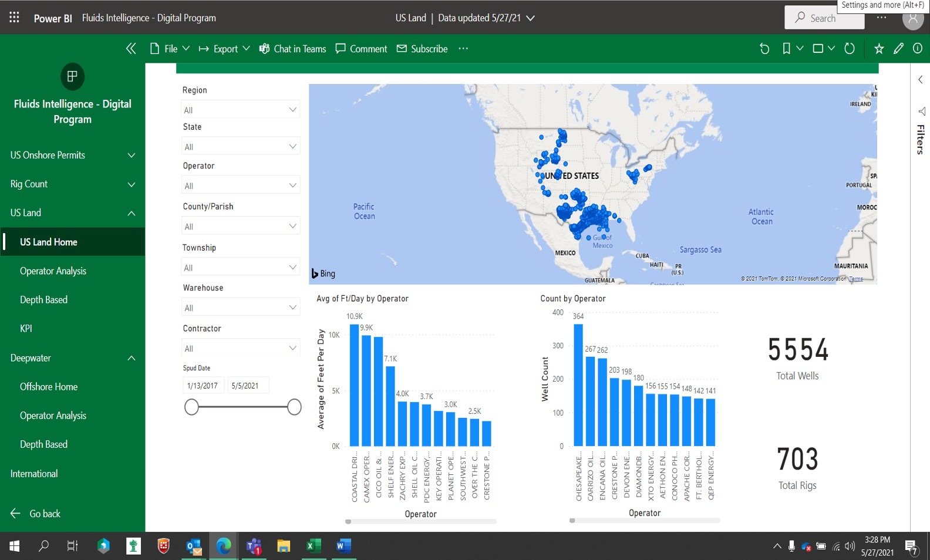930x560 pixels.
Task: Collapse the US Land section
Action: click(72, 212)
